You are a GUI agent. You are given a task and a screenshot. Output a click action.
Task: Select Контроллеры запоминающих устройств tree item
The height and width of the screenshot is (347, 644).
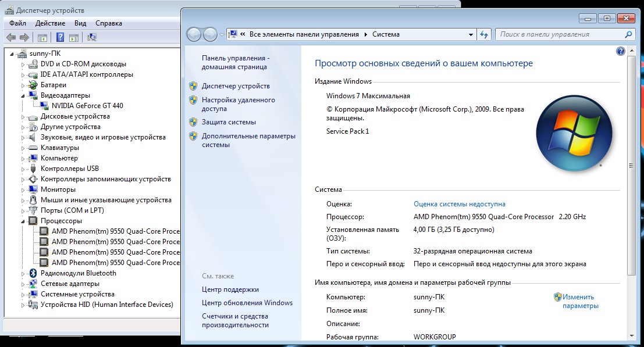pos(105,179)
